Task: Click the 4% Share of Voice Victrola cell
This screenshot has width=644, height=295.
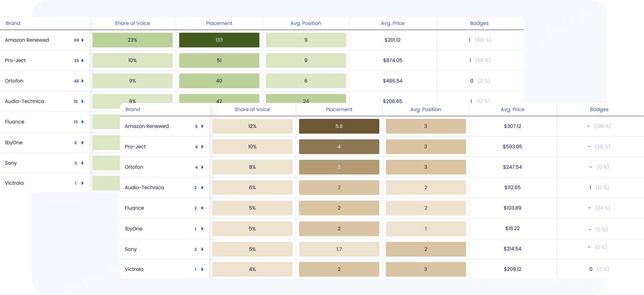Action: pos(252,269)
